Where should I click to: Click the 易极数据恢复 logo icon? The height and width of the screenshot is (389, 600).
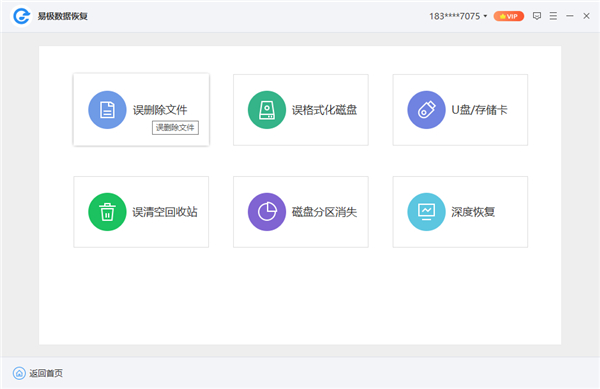21,16
